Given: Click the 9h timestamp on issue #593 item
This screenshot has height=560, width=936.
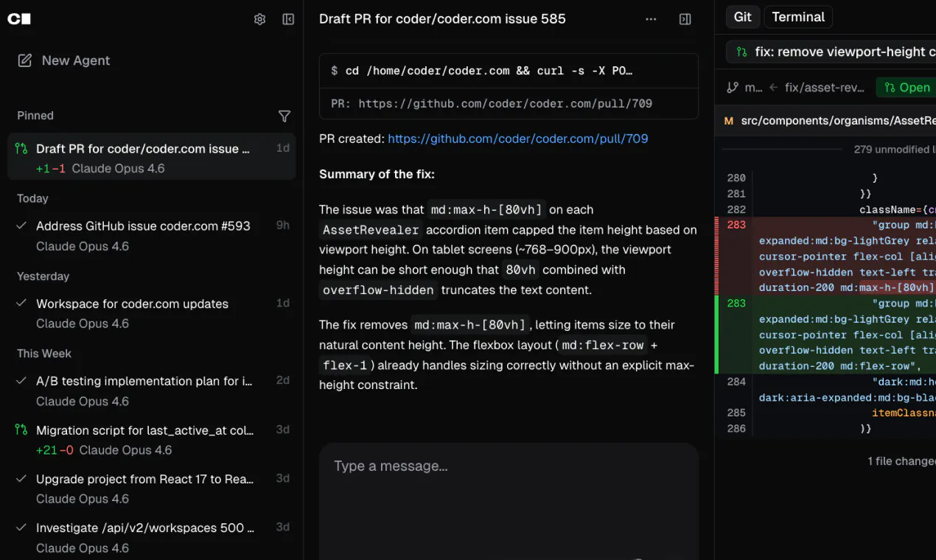Looking at the screenshot, I should pos(283,225).
